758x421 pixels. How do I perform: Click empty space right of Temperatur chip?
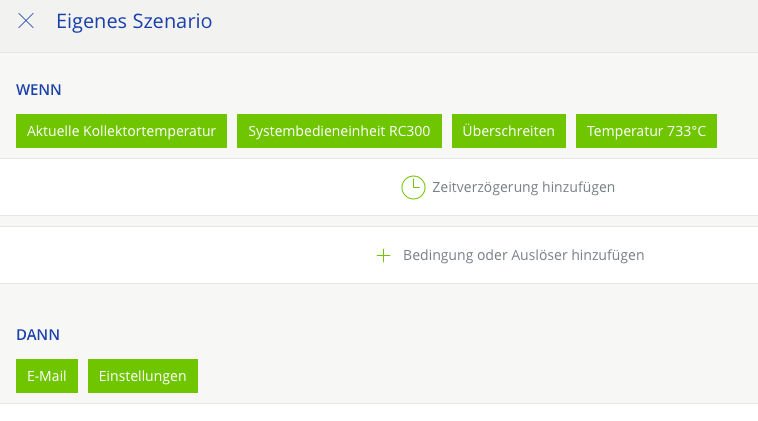coord(737,131)
